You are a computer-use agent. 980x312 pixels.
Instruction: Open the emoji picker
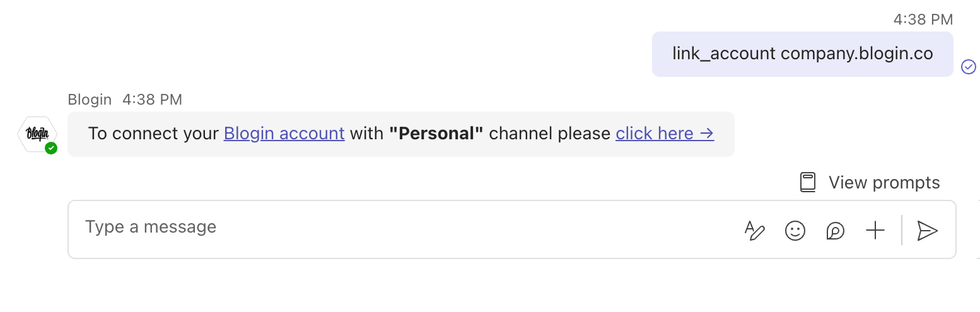795,231
